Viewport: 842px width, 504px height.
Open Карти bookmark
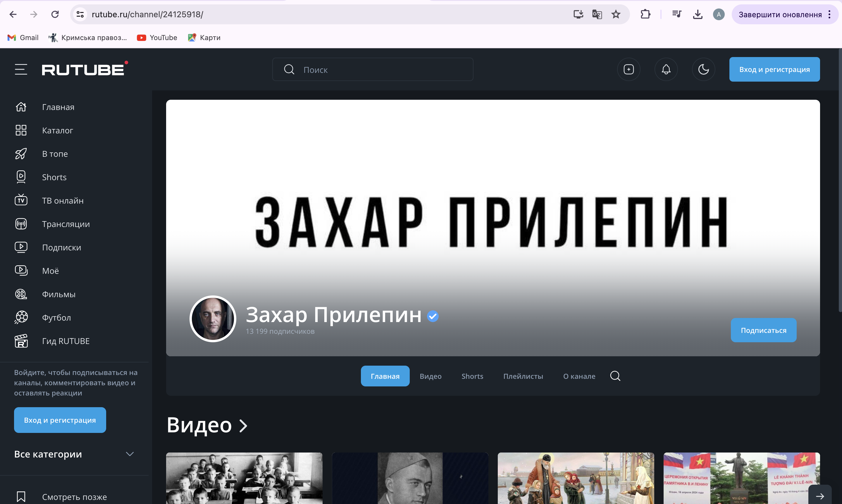click(x=204, y=37)
